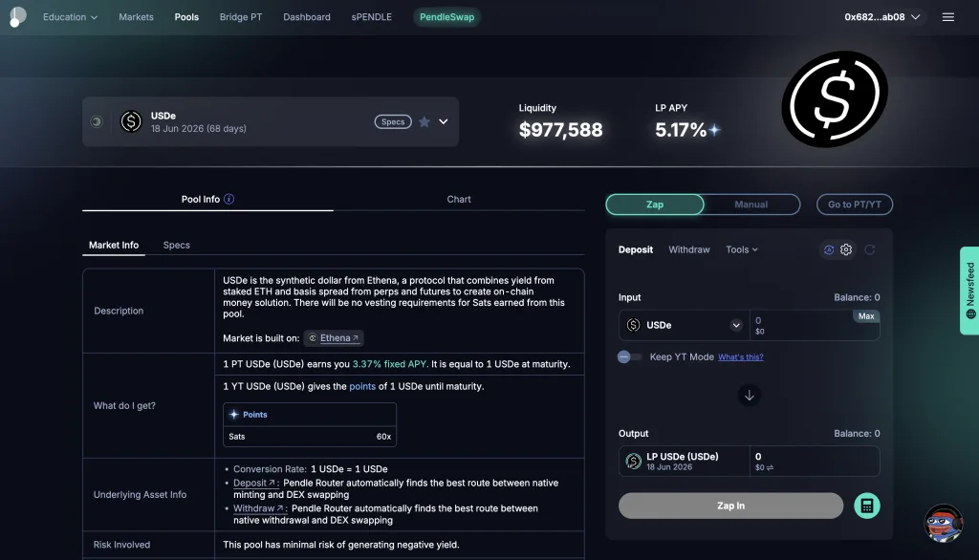The width and height of the screenshot is (979, 560).
Task: Open the wallet account dropdown 0x682...ab08
Action: pyautogui.click(x=882, y=17)
